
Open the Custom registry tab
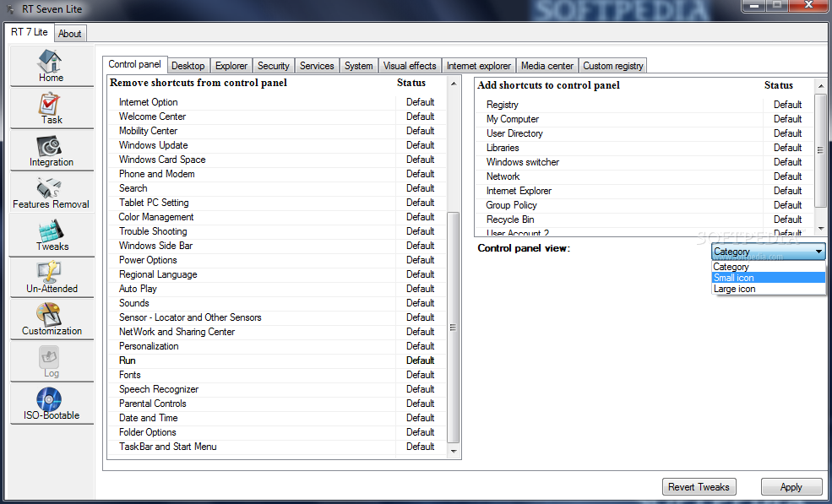coord(613,66)
